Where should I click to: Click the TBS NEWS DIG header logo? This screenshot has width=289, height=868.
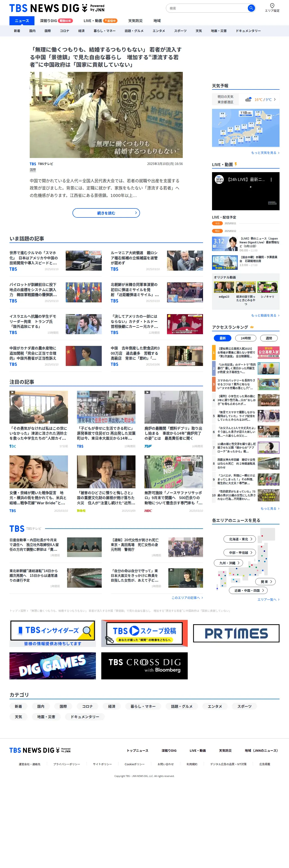point(57,8)
